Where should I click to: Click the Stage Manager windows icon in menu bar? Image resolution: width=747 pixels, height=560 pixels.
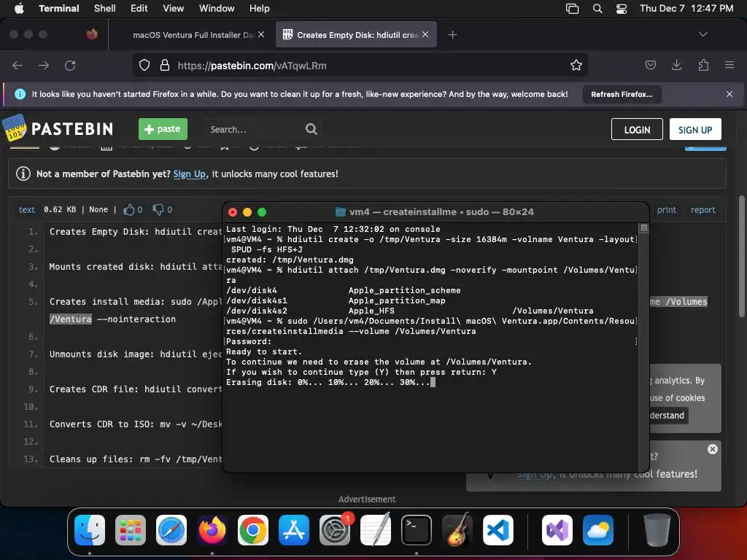pyautogui.click(x=572, y=9)
